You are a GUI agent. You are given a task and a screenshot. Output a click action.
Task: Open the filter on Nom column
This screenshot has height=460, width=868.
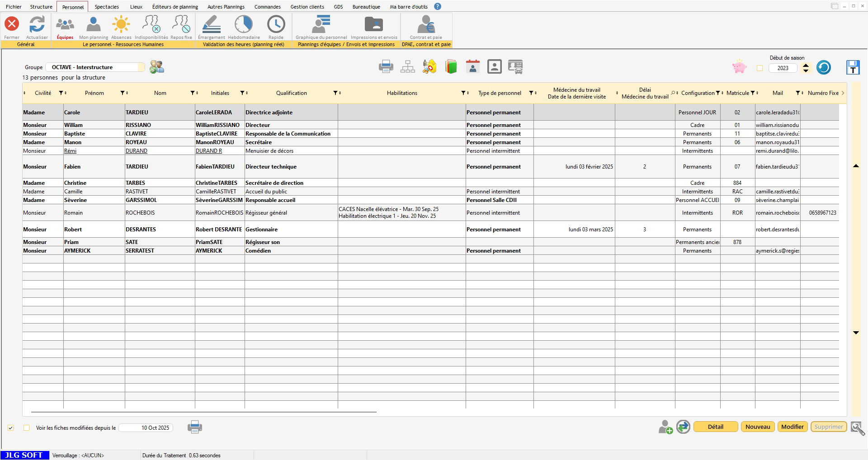(193, 93)
